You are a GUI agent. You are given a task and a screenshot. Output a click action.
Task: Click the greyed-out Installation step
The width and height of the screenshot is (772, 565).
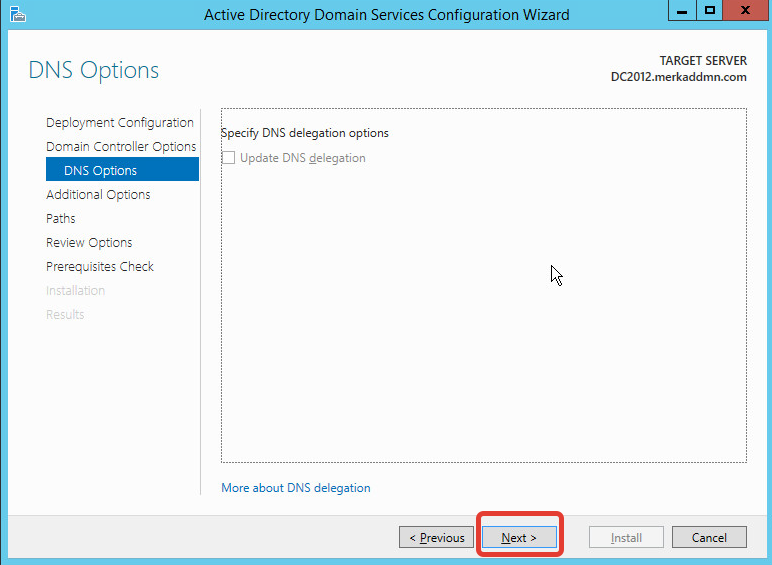pyautogui.click(x=75, y=290)
